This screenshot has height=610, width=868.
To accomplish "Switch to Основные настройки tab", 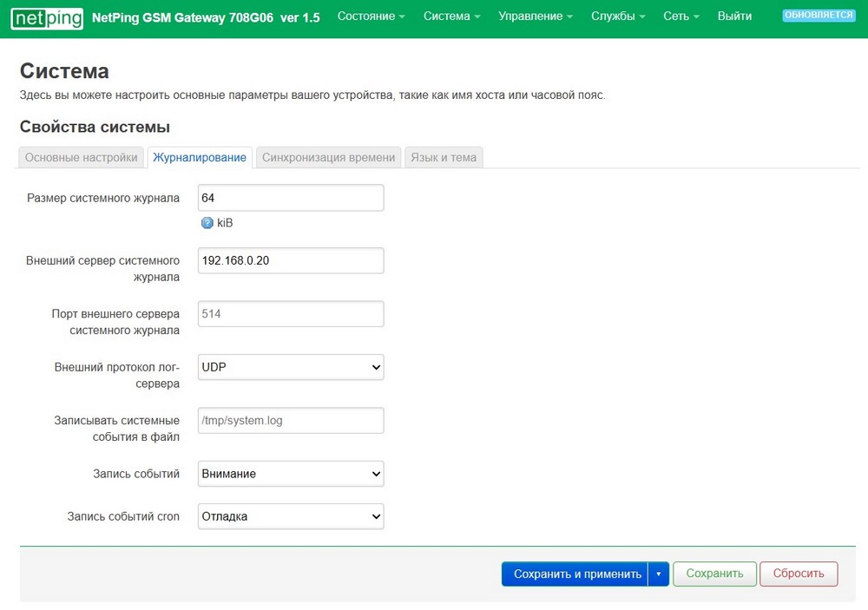I will tap(82, 157).
